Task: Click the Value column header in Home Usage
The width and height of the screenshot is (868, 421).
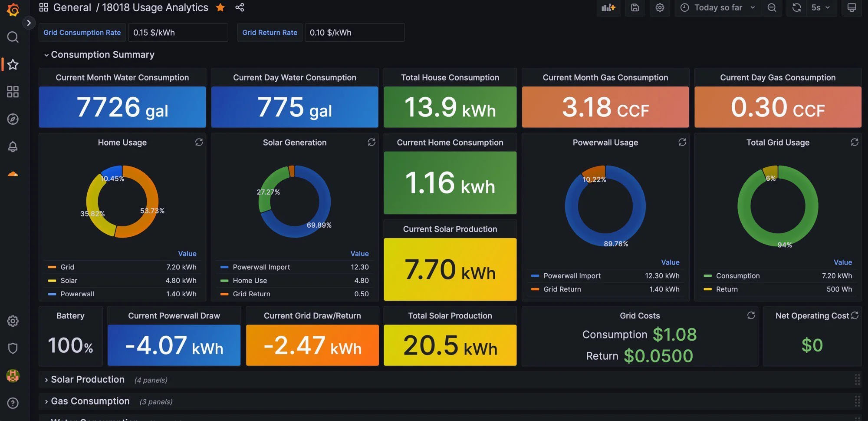Action: coord(187,254)
